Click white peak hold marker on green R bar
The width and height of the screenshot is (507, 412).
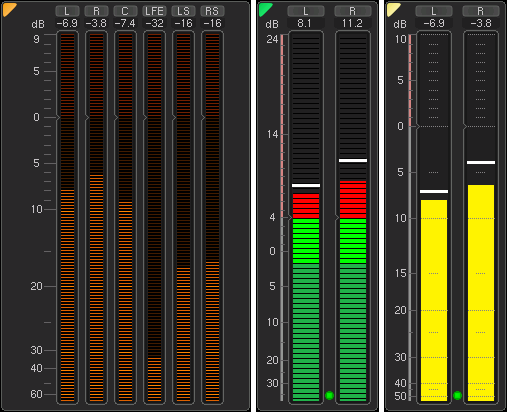(x=353, y=160)
